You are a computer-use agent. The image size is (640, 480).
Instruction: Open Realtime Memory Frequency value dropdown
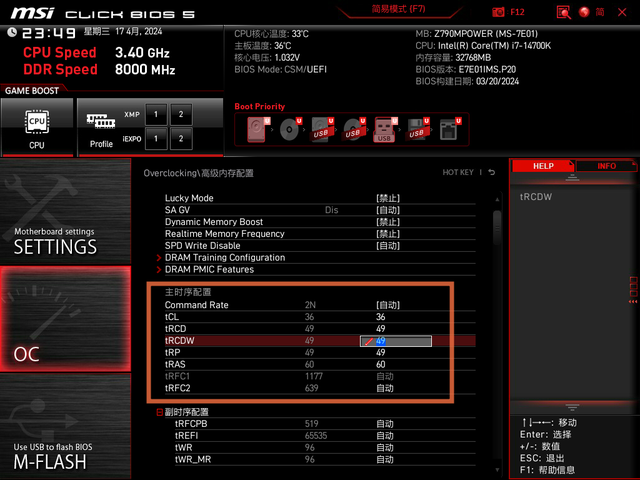pos(388,234)
